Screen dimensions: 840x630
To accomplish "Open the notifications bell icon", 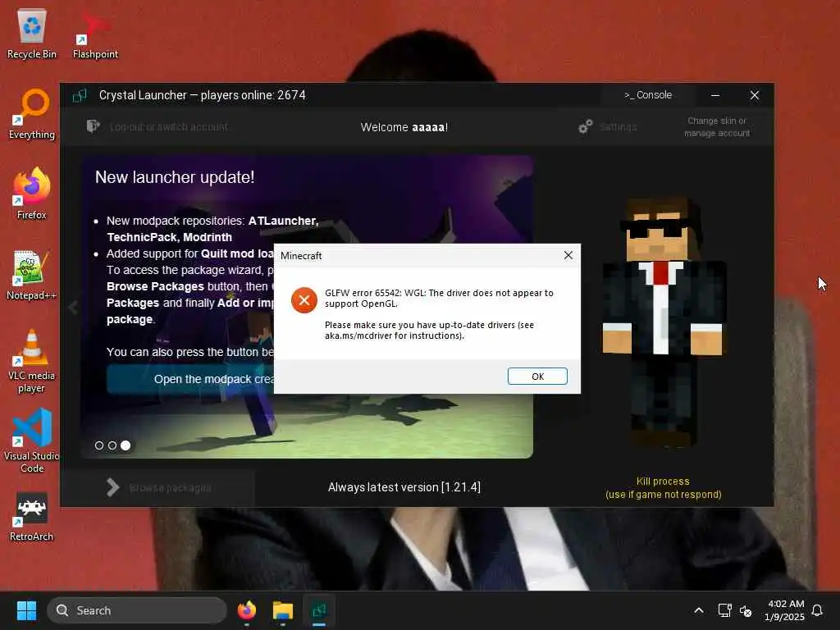I will click(817, 610).
